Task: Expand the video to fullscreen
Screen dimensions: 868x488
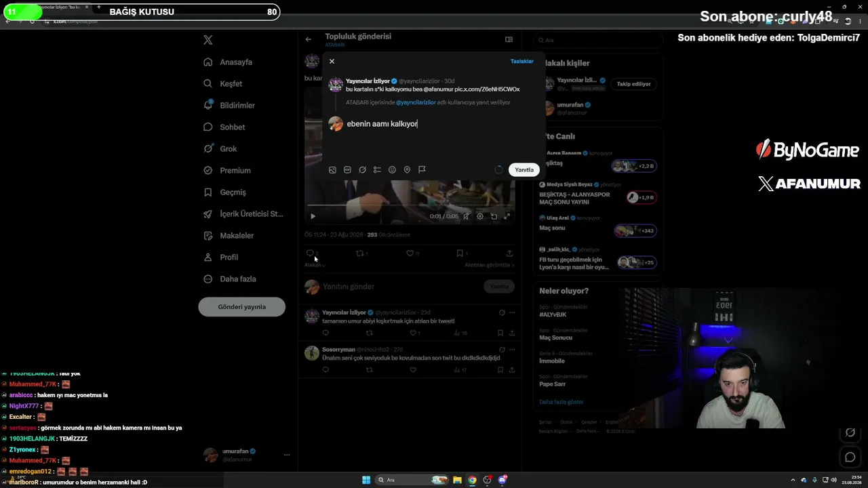Action: tap(507, 216)
